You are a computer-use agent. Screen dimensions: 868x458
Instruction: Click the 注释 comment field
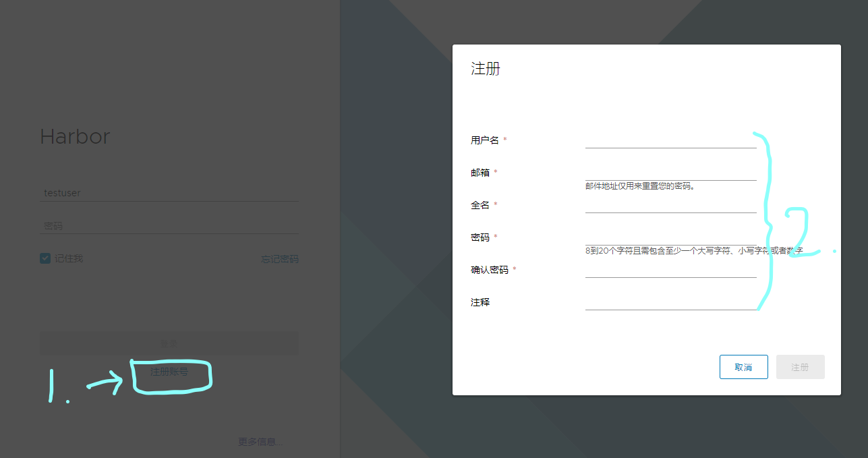pyautogui.click(x=671, y=302)
